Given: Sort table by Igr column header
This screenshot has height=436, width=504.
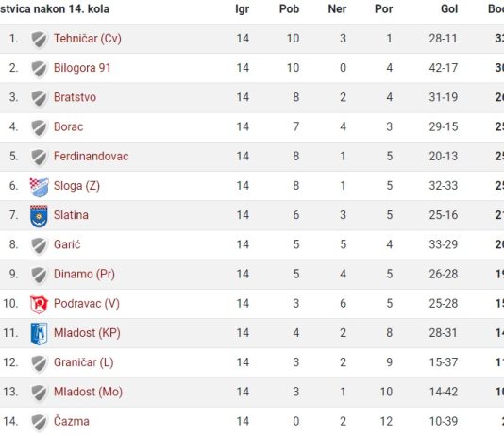Looking at the screenshot, I should coord(242,9).
